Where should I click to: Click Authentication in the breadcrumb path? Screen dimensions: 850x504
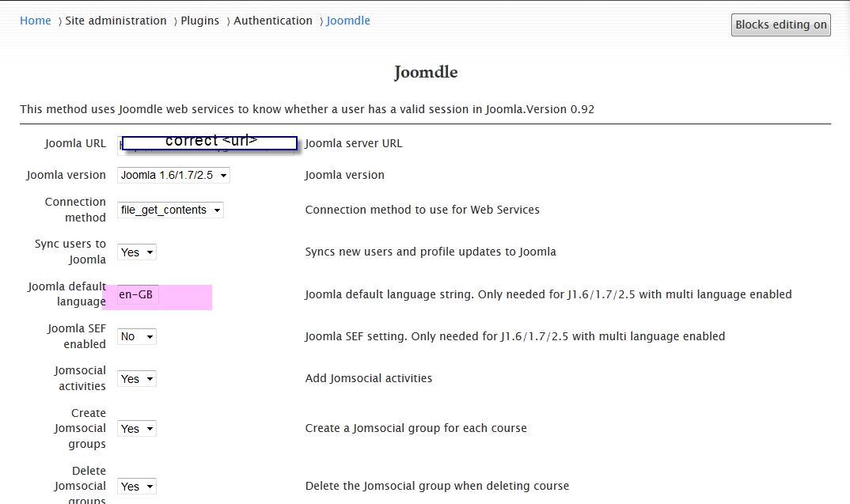(273, 21)
